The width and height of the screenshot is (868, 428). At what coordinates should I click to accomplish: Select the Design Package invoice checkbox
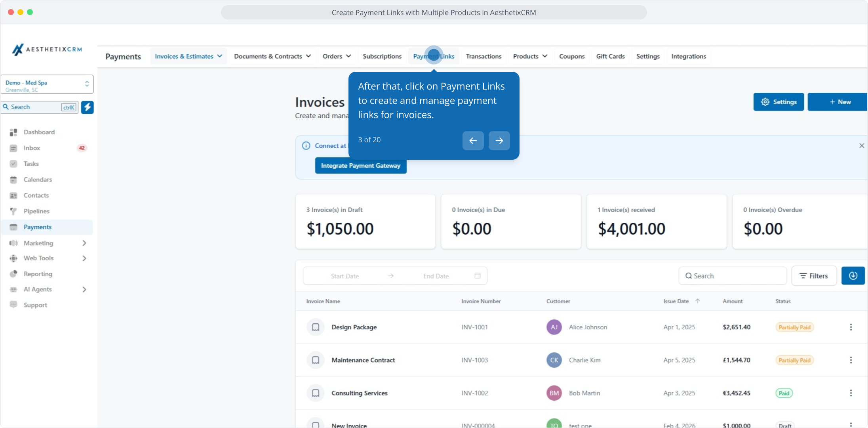point(316,327)
